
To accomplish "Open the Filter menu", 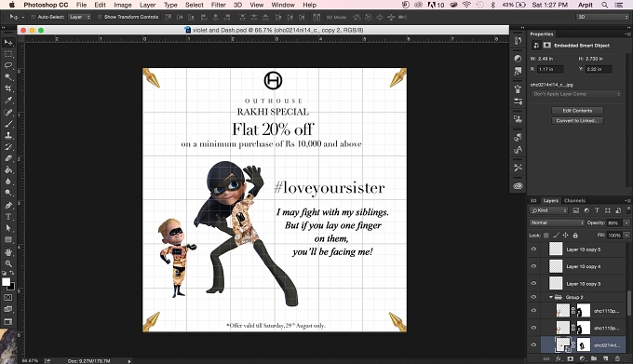I will [x=218, y=5].
